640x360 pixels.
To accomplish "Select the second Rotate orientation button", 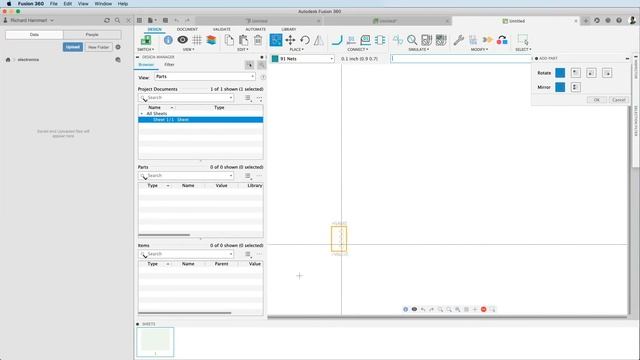I will [576, 73].
